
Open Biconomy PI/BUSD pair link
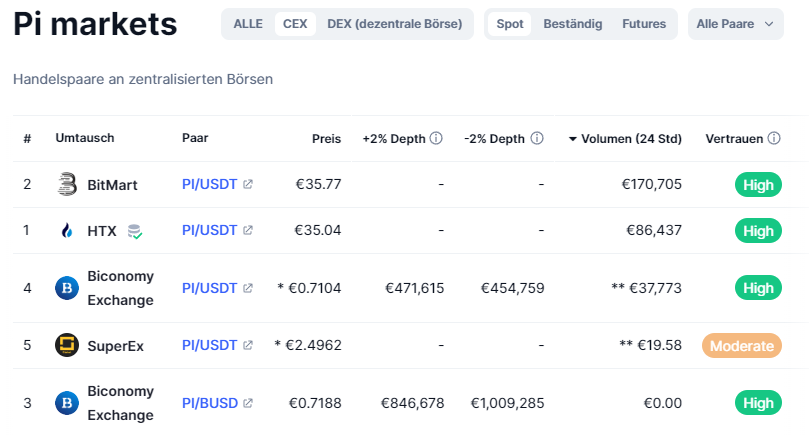210,403
